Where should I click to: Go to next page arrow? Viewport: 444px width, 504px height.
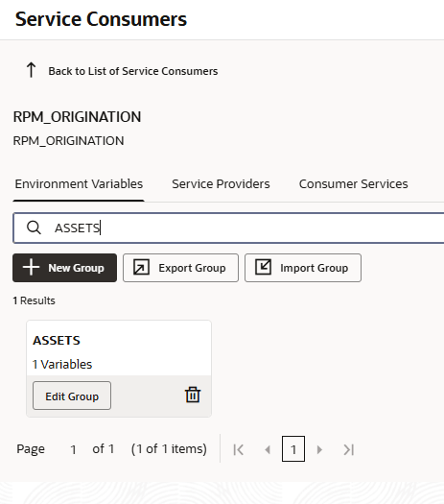tap(319, 449)
